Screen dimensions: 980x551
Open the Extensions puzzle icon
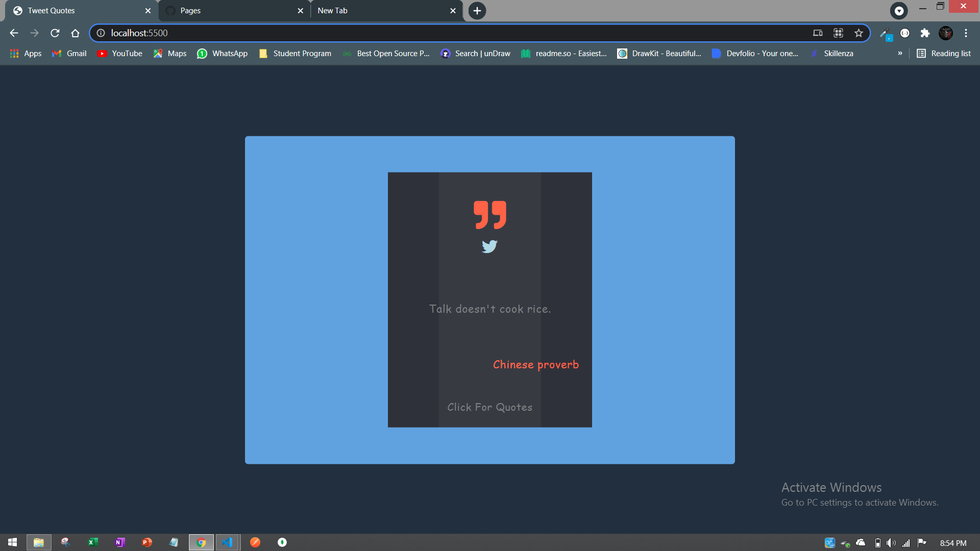coord(925,33)
